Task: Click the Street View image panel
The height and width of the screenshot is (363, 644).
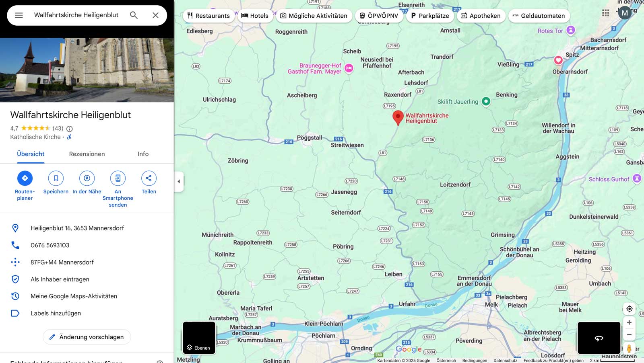Action: point(599,338)
